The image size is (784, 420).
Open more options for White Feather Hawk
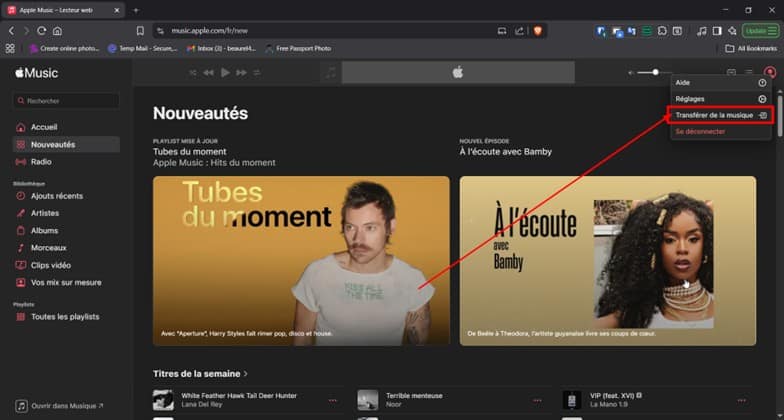coord(332,400)
